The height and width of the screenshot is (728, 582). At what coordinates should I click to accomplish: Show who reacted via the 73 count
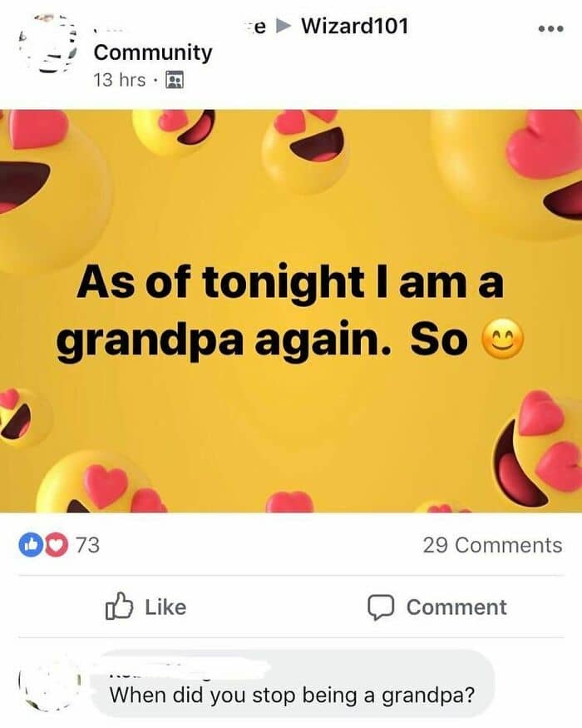coord(87,546)
